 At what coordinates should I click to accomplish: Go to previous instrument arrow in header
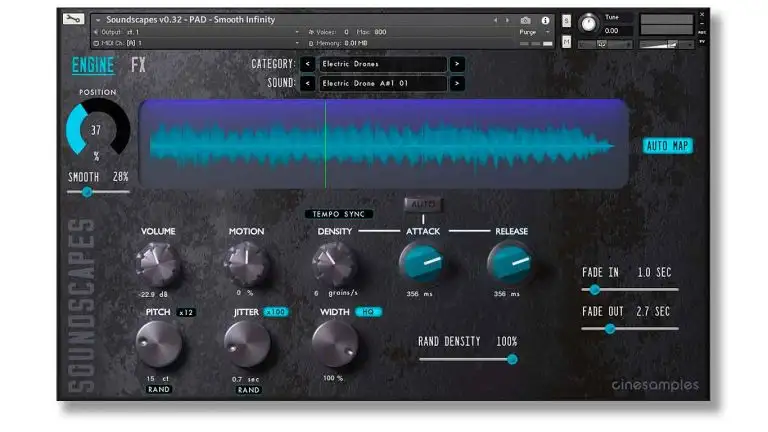point(495,20)
